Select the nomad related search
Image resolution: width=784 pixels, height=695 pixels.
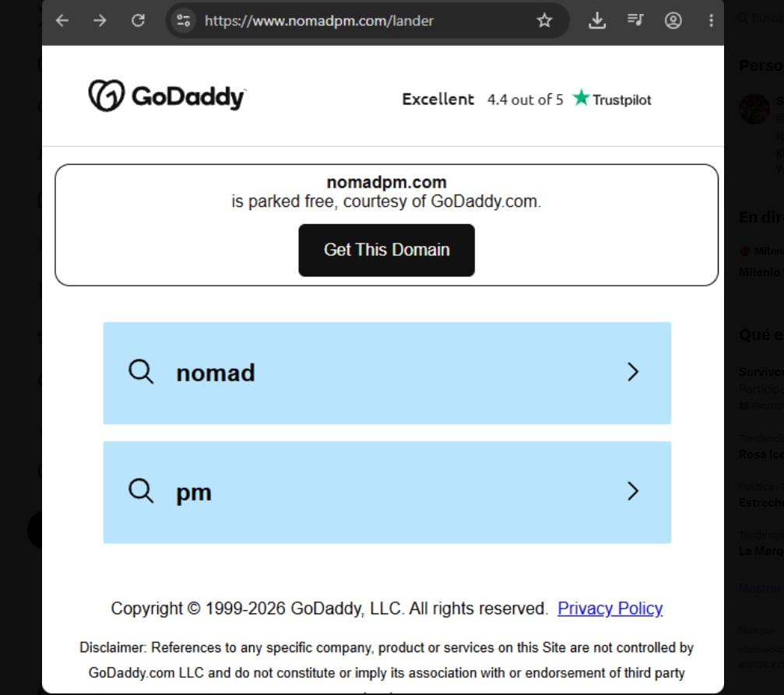point(387,373)
